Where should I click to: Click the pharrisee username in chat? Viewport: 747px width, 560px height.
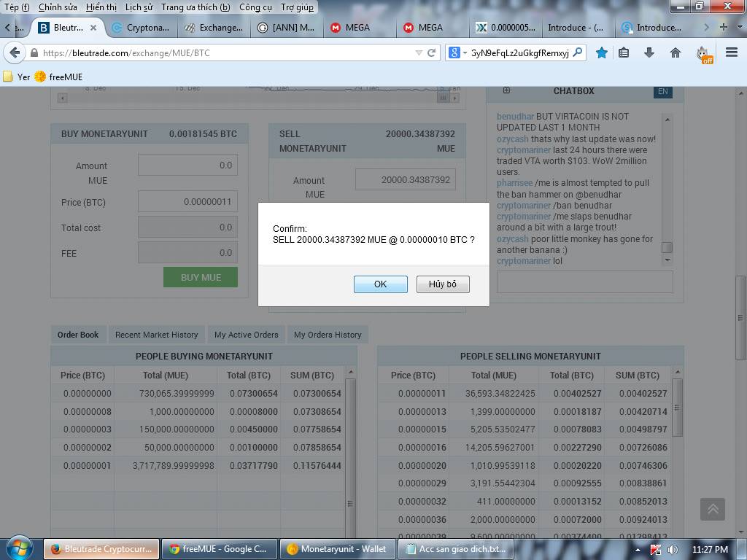514,183
